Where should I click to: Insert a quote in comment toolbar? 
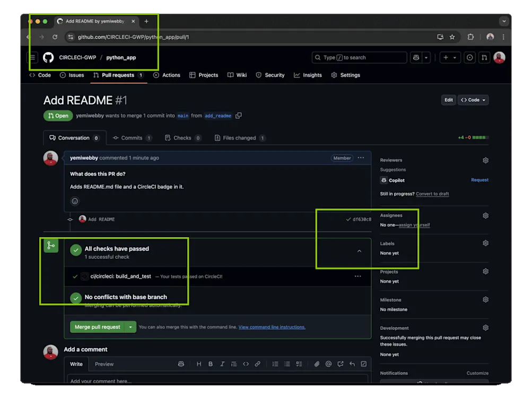[x=234, y=364]
